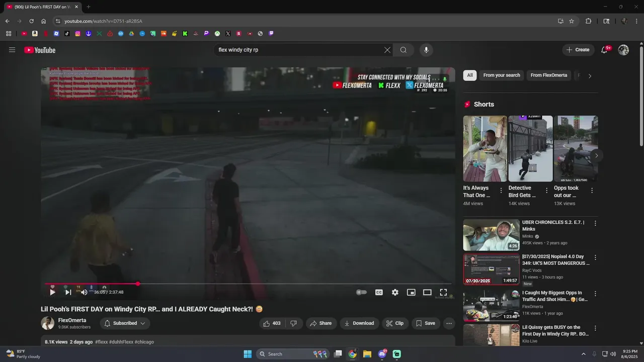Screen dimensions: 644x362
Task: Play the video
Action: [x=52, y=292]
